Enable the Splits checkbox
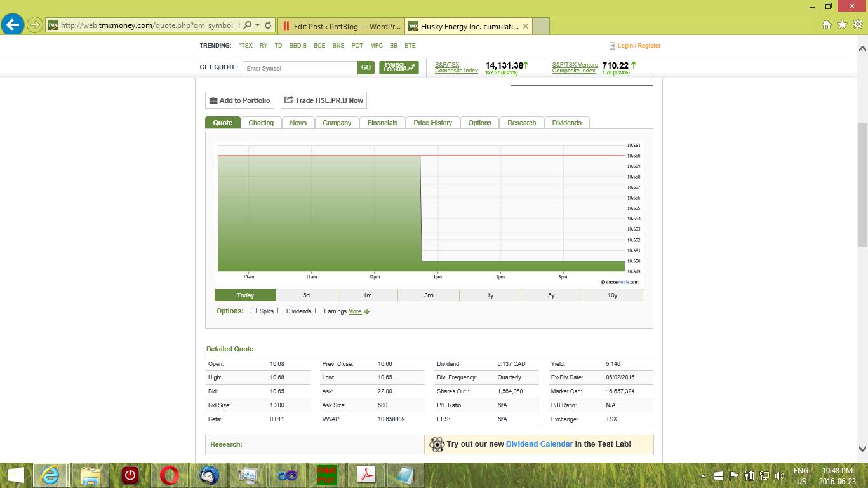Image resolution: width=868 pixels, height=488 pixels. click(x=254, y=311)
